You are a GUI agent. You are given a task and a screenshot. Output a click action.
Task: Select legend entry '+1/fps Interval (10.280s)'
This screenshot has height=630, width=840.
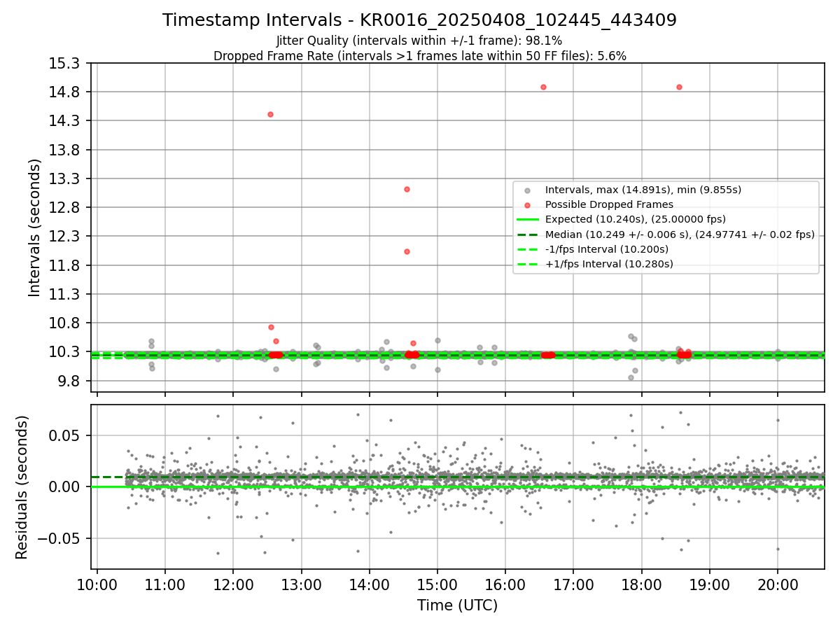click(608, 264)
